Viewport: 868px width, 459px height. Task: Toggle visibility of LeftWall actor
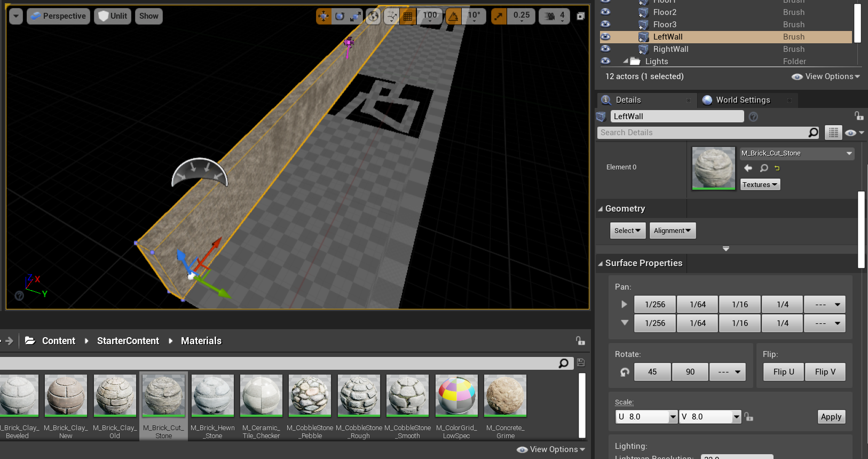point(605,36)
